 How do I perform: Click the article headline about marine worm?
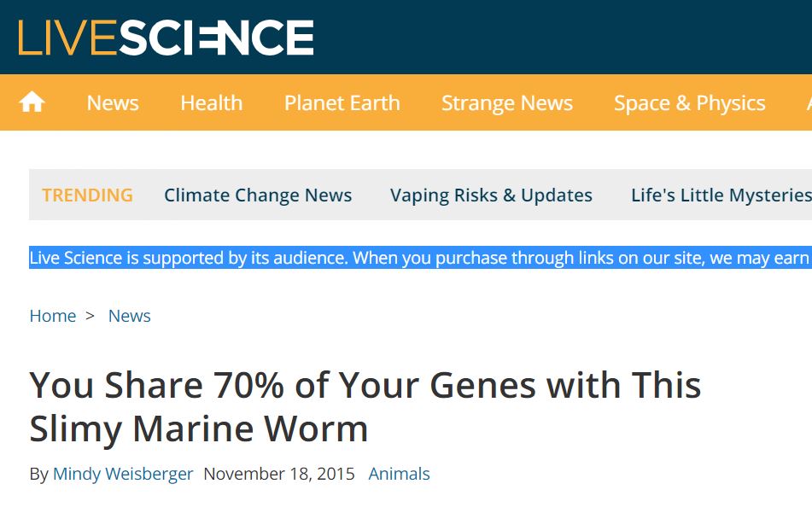click(365, 407)
